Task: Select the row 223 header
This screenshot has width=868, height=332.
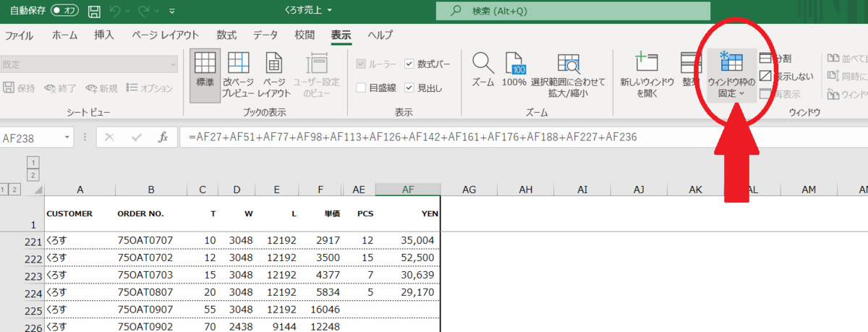Action: point(33,275)
